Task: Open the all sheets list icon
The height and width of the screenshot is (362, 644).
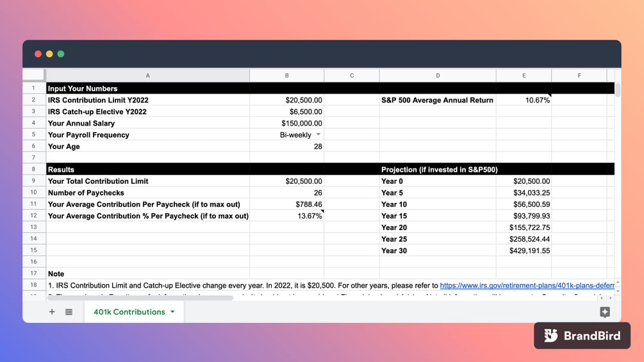Action: click(69, 312)
